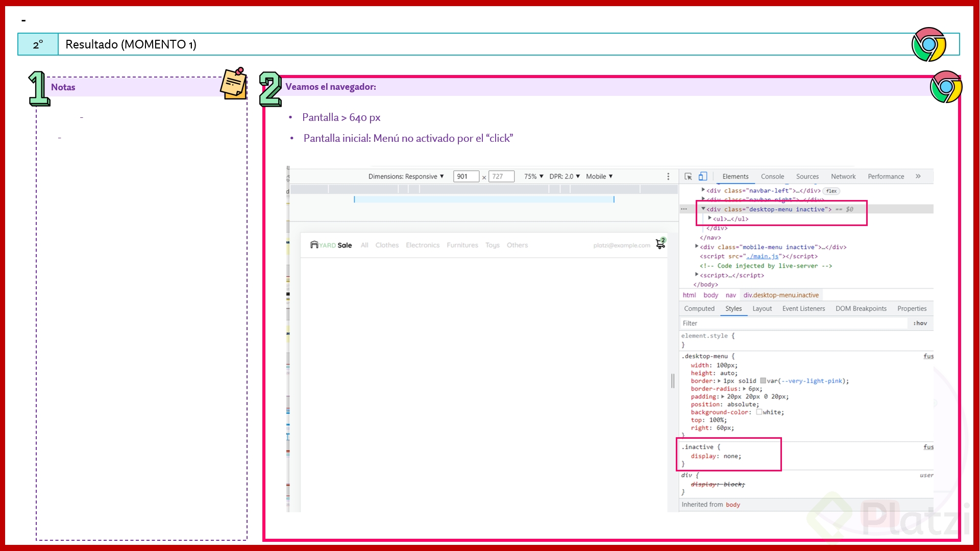The image size is (980, 551).
Task: Click the flex badge on navbar-left
Action: coord(831,191)
